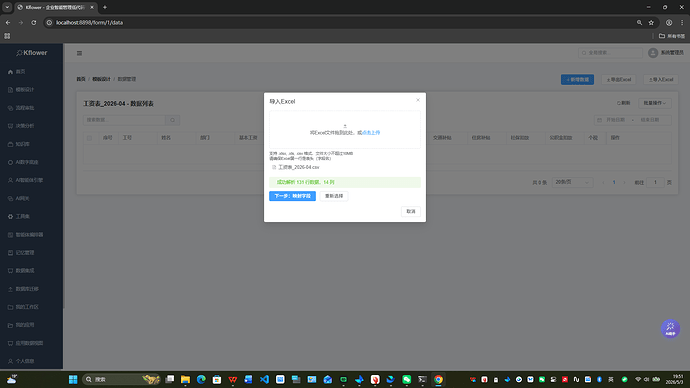Click the 成功解析 rows and columns status message
This screenshot has height=388, width=690.
click(x=345, y=182)
